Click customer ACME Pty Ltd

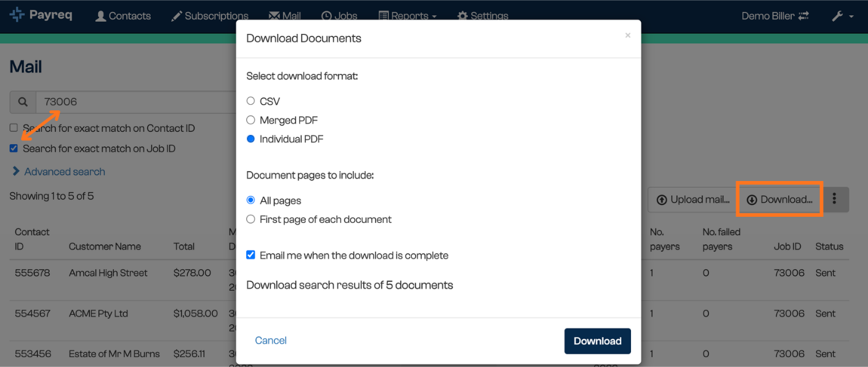[x=98, y=313]
